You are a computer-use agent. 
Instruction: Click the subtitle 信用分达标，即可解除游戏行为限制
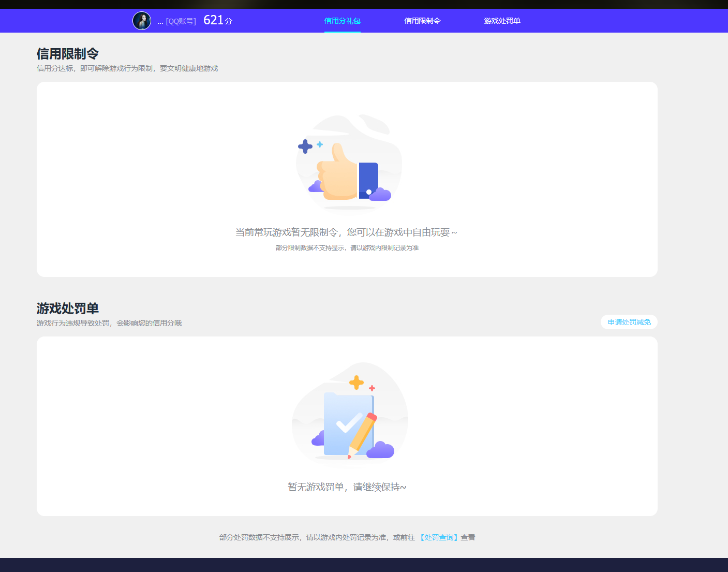(x=95, y=68)
